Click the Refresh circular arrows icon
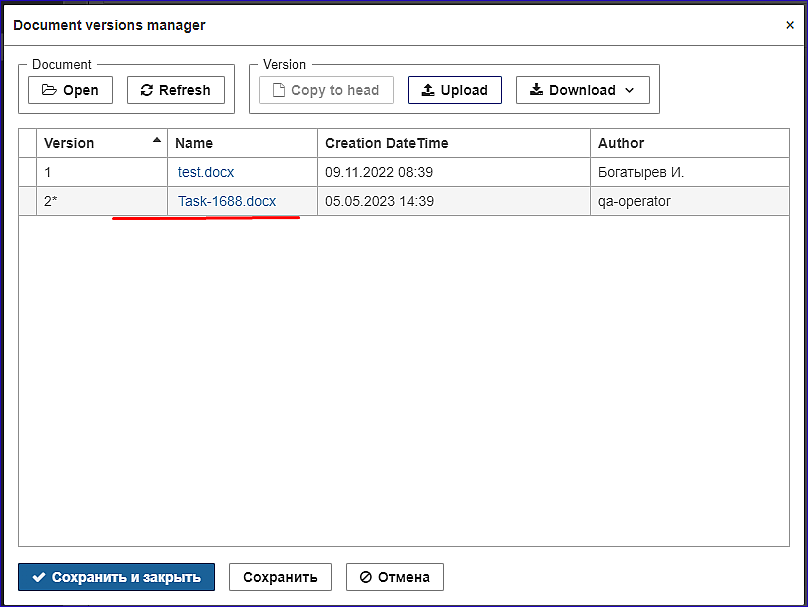Screen dimensions: 808x607 point(147,90)
